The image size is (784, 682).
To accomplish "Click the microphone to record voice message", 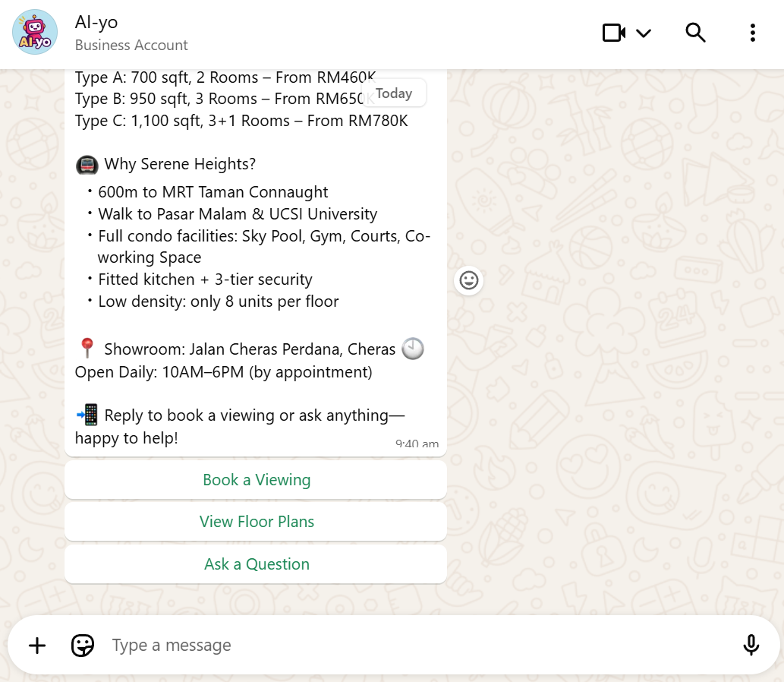I will point(751,645).
